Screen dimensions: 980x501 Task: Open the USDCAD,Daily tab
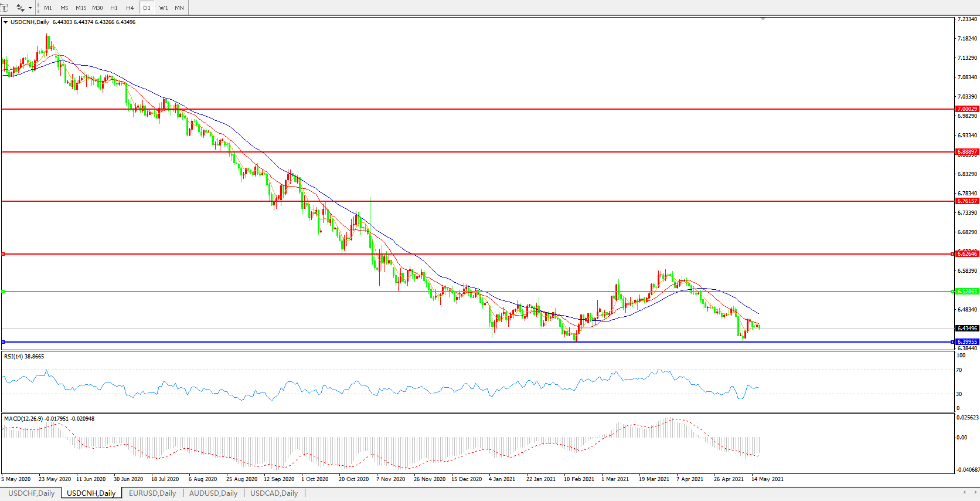[274, 493]
